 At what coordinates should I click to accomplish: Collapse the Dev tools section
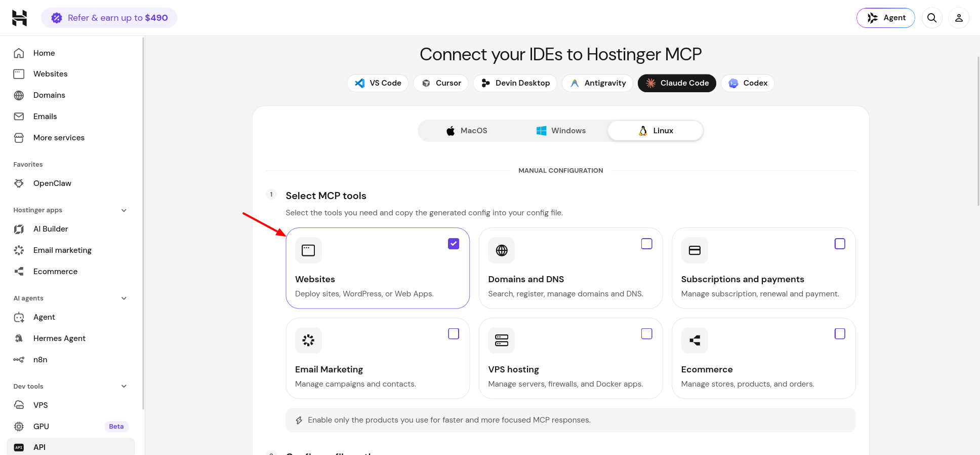(x=124, y=387)
